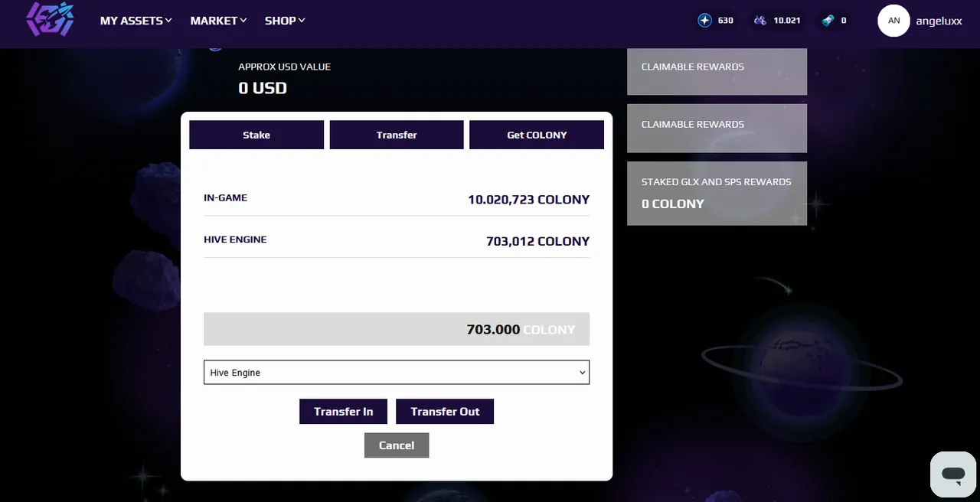This screenshot has height=502, width=980.
Task: Click the ticket icon showing 0
Action: (x=828, y=21)
